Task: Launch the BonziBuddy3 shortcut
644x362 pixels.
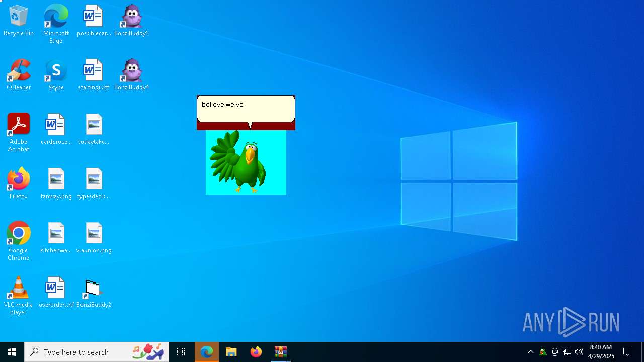Action: click(131, 21)
